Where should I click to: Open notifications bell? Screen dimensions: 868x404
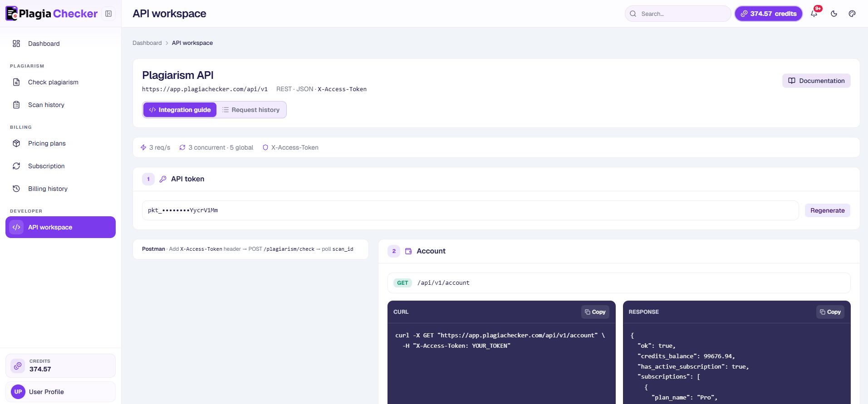[814, 14]
